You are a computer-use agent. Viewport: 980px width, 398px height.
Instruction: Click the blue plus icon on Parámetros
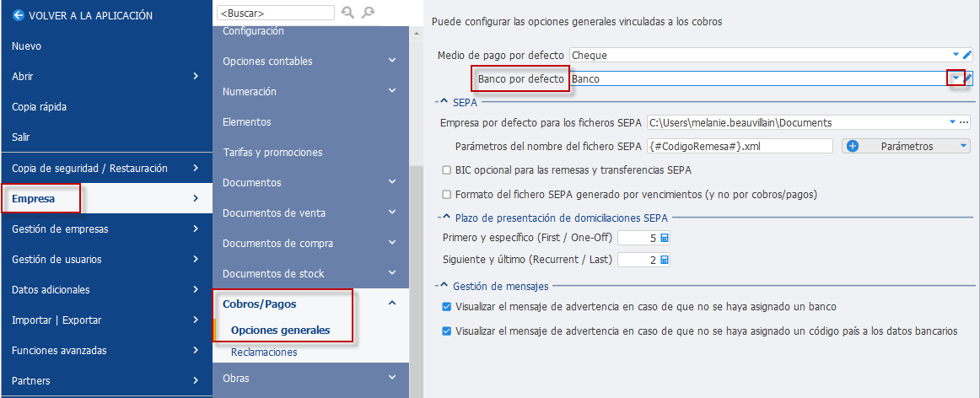(x=853, y=146)
